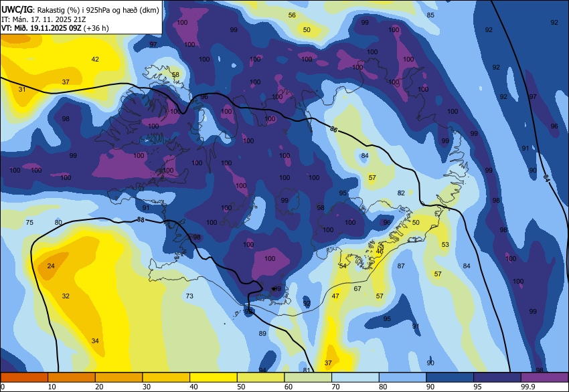Click the humidity value '73' on map
The width and height of the screenshot is (569, 392).
tap(189, 296)
